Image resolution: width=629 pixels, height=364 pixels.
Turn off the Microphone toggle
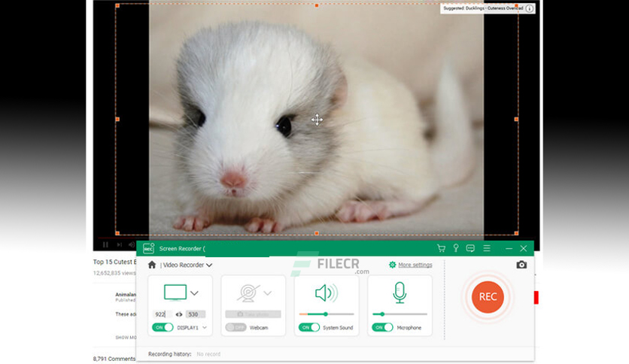[382, 327]
